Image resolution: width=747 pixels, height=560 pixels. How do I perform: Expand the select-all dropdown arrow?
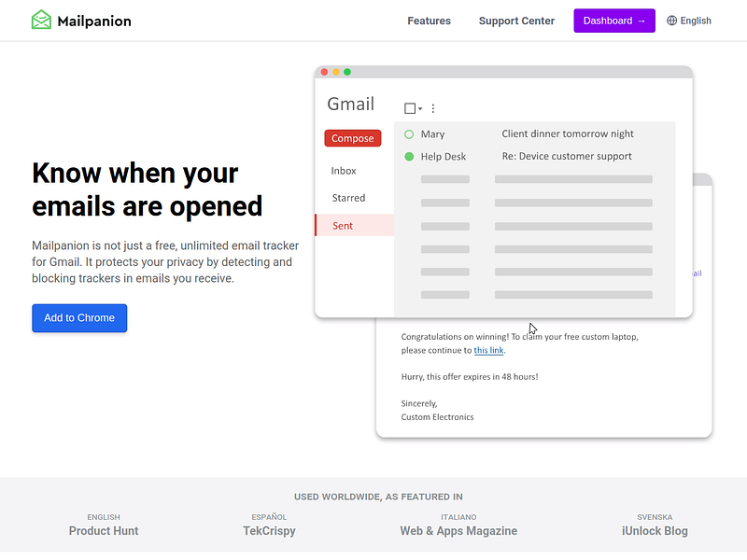coord(420,109)
